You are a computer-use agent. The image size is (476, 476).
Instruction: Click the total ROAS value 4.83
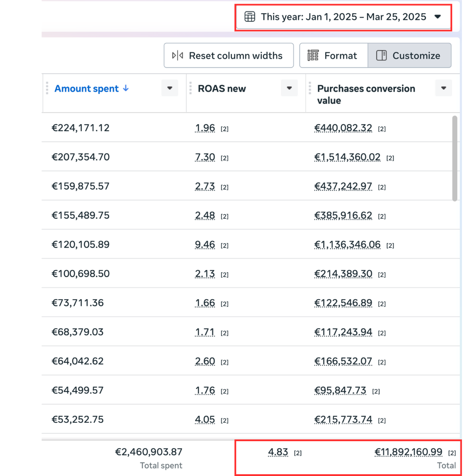[278, 452]
